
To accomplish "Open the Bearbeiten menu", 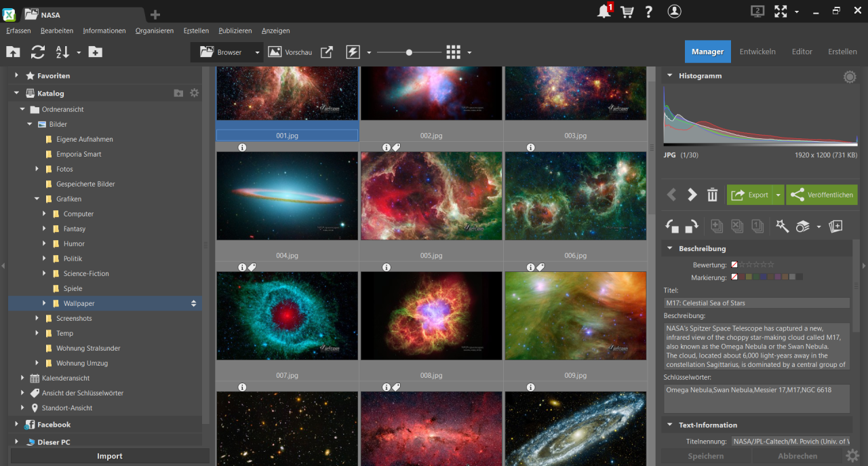I will pyautogui.click(x=57, y=31).
